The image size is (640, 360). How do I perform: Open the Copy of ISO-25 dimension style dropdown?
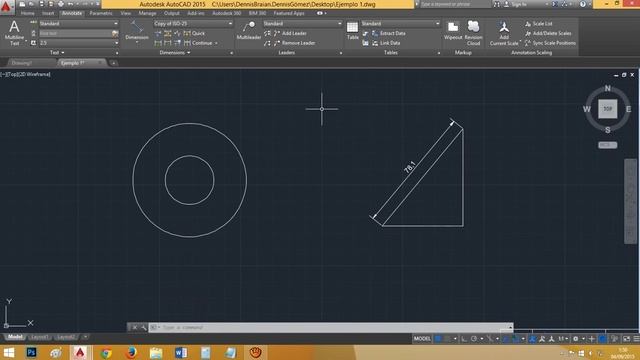[193, 24]
